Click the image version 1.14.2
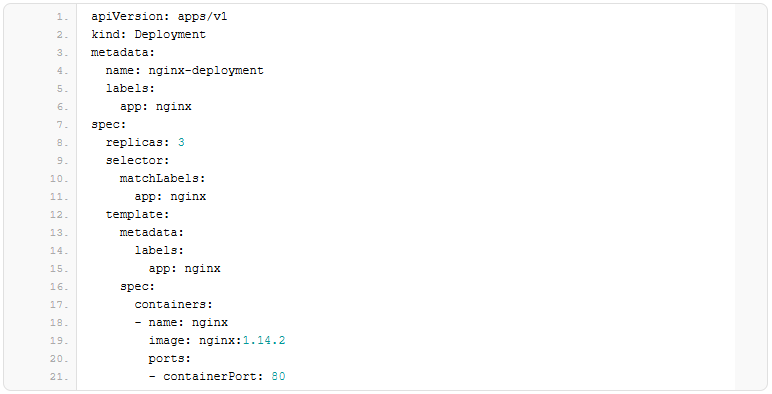 pyautogui.click(x=264, y=341)
